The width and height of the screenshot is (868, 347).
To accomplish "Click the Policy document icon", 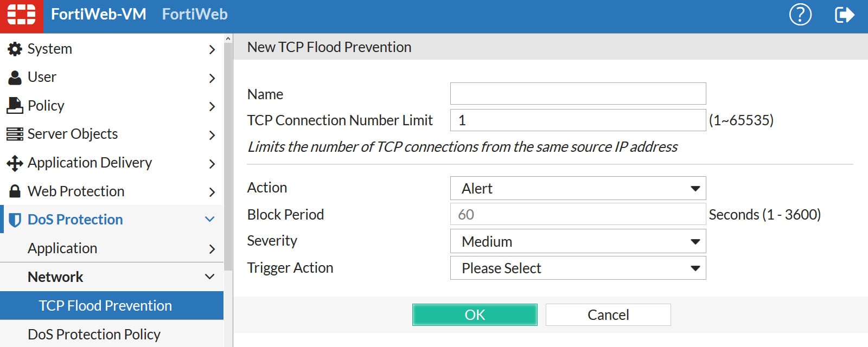I will pos(15,105).
